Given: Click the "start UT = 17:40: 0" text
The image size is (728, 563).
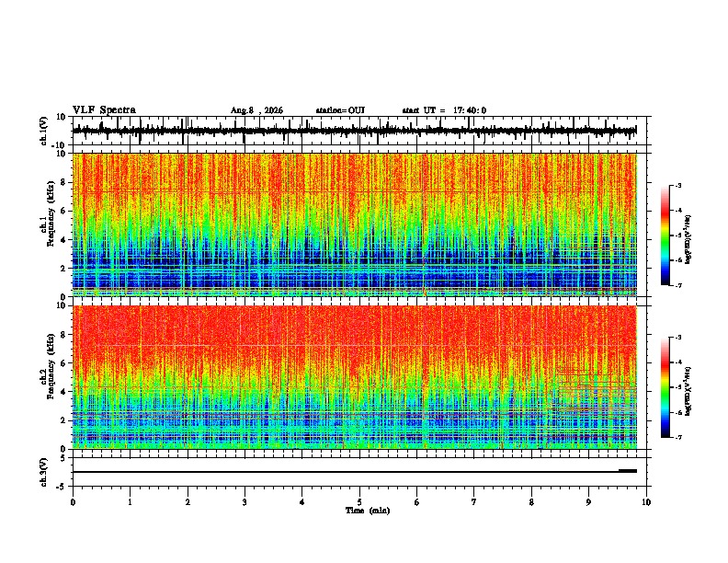Looking at the screenshot, I should [x=444, y=110].
